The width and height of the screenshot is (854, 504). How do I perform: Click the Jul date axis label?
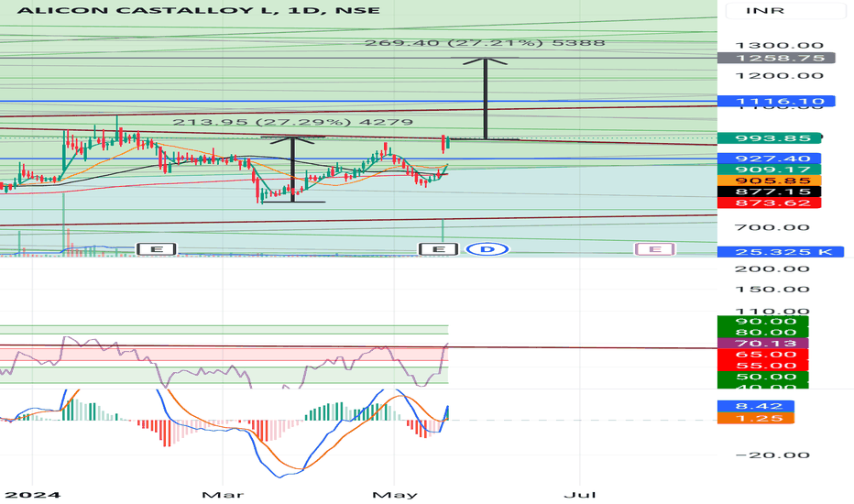coord(579,495)
